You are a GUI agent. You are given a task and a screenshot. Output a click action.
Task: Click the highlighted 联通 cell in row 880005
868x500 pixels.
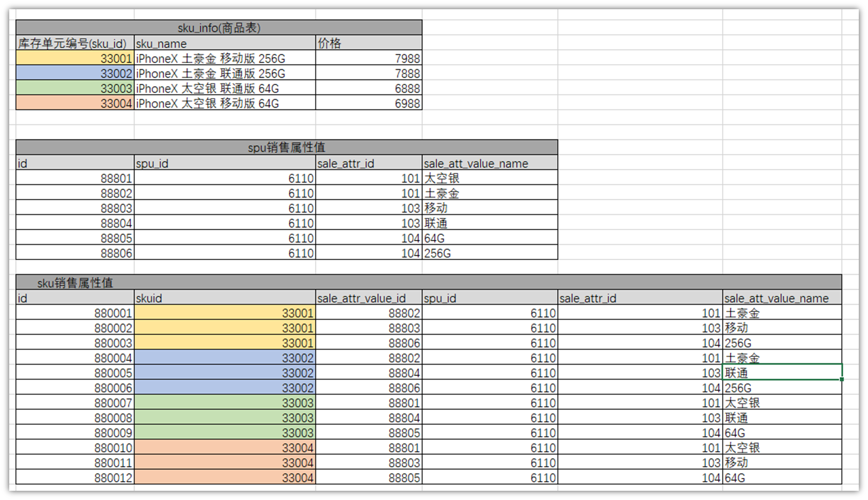[782, 372]
